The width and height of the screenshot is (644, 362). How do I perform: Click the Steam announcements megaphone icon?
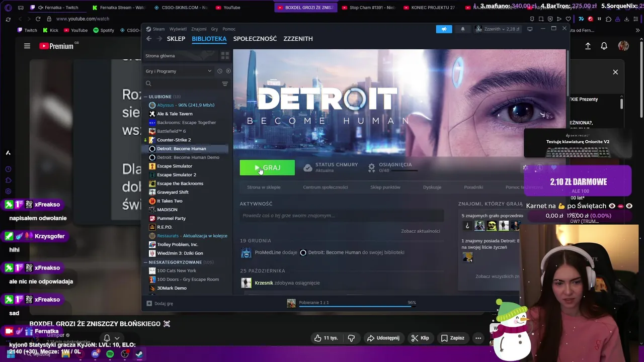[444, 29]
